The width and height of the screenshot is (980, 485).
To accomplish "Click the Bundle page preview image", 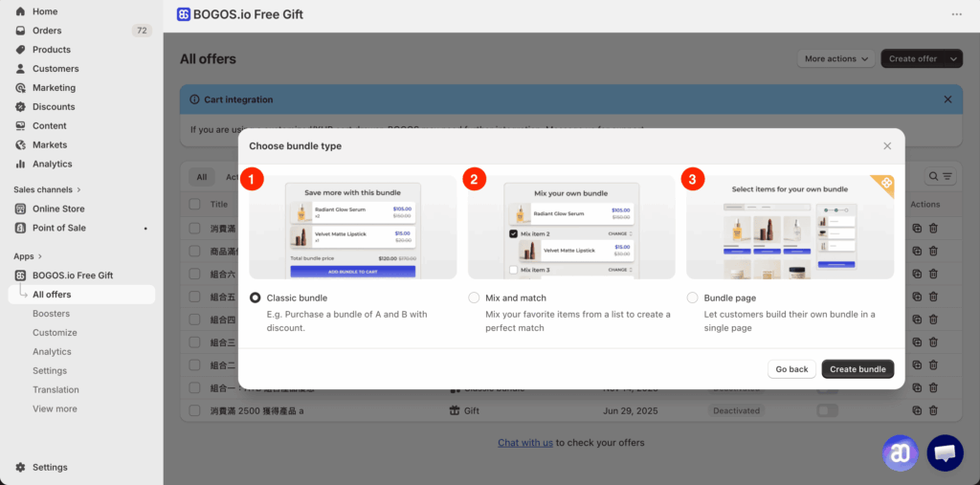I will click(790, 227).
